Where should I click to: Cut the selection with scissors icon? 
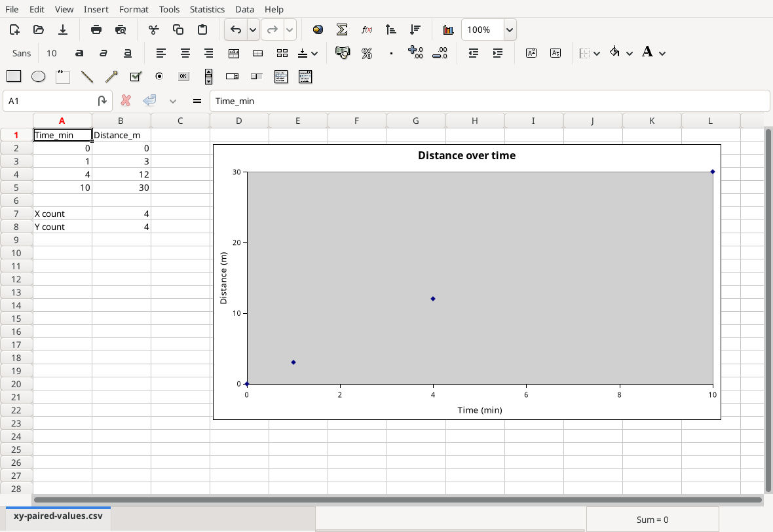(154, 29)
